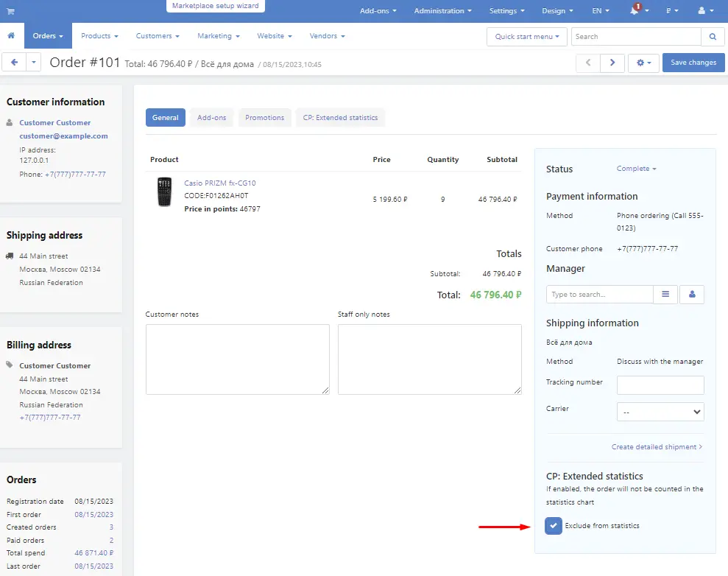This screenshot has height=576, width=728.
Task: Expand the Administration menu
Action: [x=442, y=11]
